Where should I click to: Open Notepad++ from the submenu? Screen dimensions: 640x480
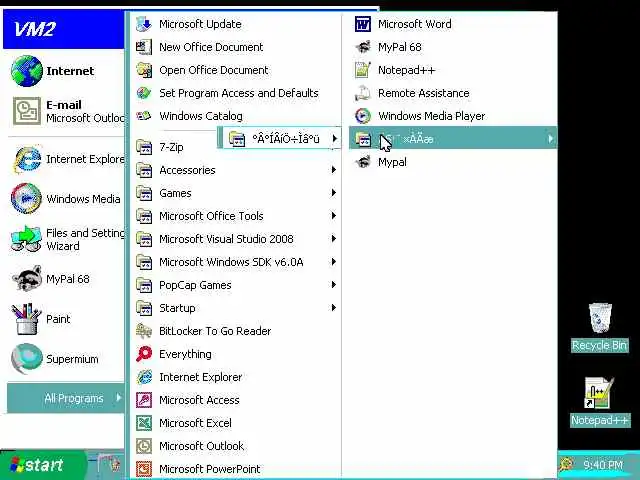point(453,70)
